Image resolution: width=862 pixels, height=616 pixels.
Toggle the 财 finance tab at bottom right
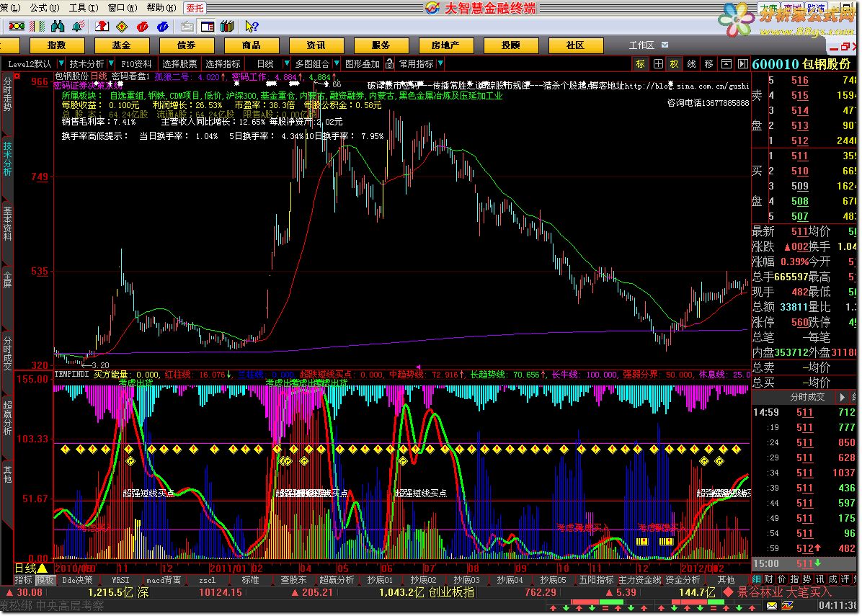click(x=768, y=579)
